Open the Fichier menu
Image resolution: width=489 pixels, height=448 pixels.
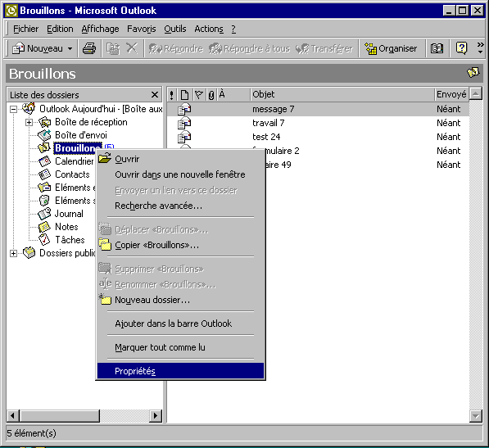coord(25,29)
